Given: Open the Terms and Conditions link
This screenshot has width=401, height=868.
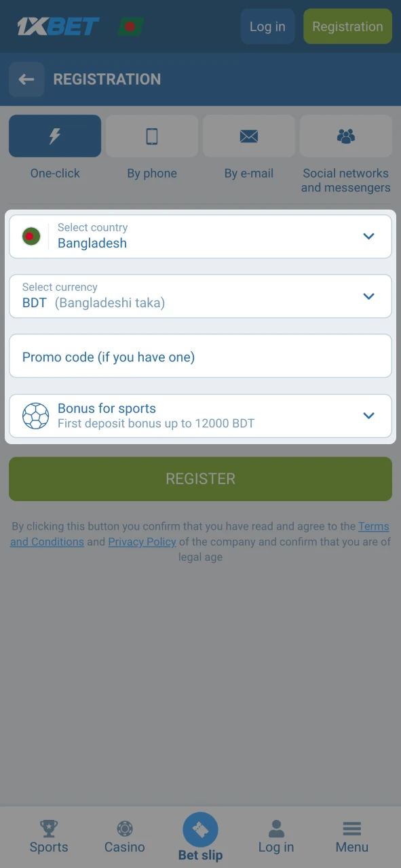Looking at the screenshot, I should click(373, 526).
